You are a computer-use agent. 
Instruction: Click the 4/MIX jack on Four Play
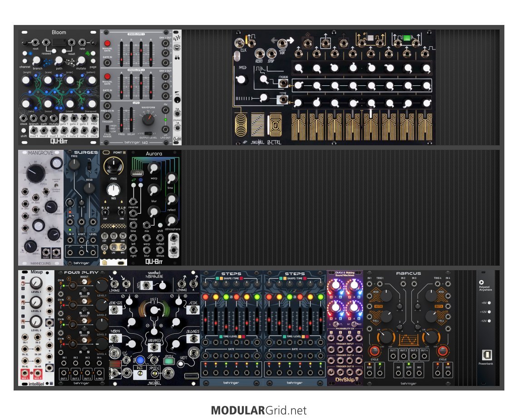click(x=99, y=373)
